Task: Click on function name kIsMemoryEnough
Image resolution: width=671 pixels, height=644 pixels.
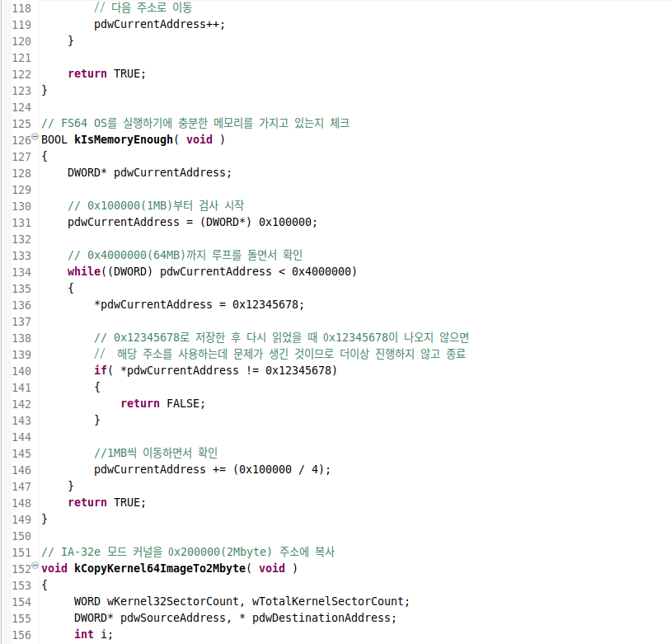Action: click(124, 140)
